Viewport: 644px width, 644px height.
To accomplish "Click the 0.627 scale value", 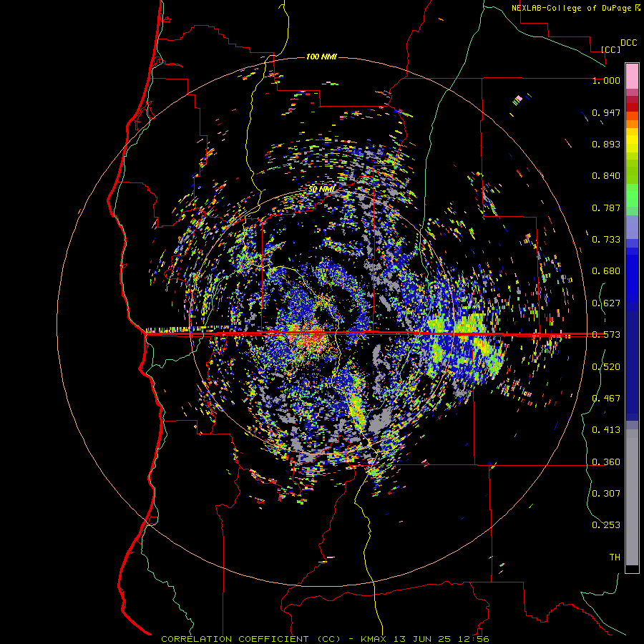I will [606, 303].
